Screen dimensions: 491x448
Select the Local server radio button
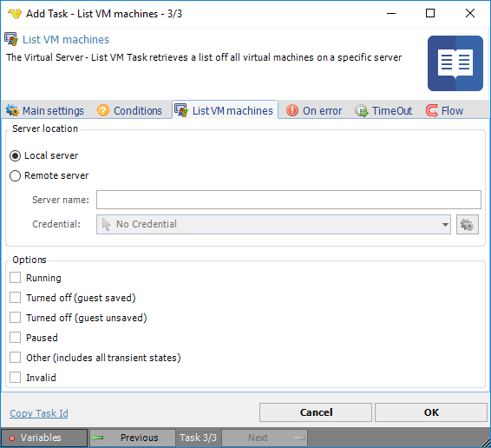(x=15, y=155)
